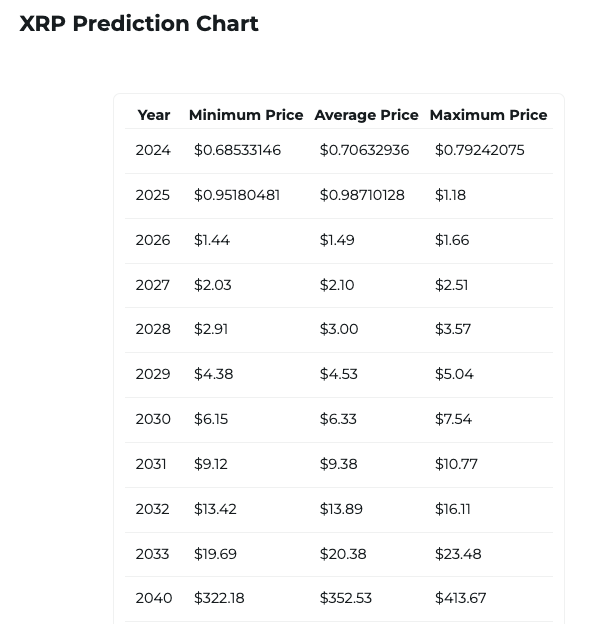Select the 2032 minimum price $13.42
This screenshot has height=624, width=612.
click(x=215, y=509)
